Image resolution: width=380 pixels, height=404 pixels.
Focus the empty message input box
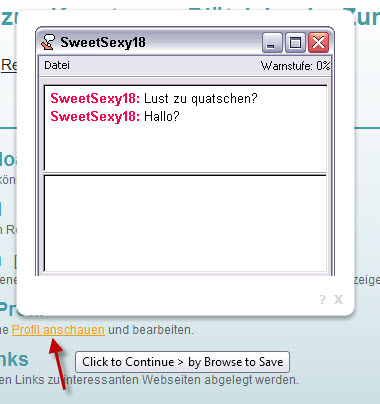point(185,223)
